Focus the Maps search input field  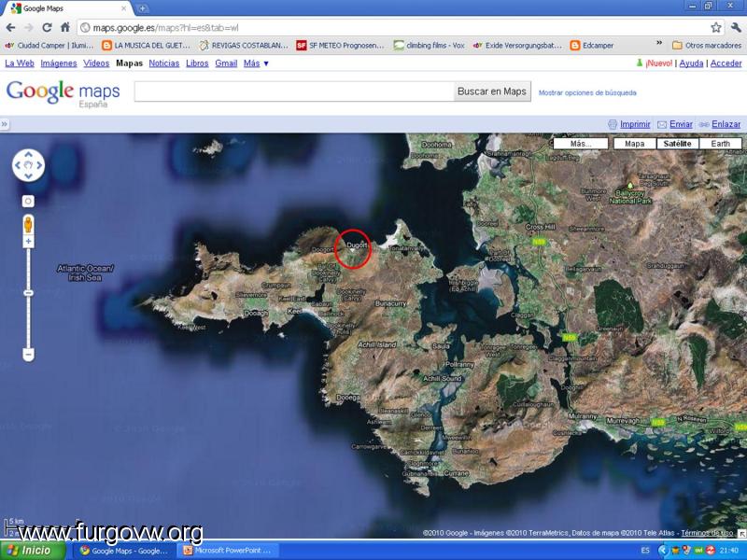[294, 91]
